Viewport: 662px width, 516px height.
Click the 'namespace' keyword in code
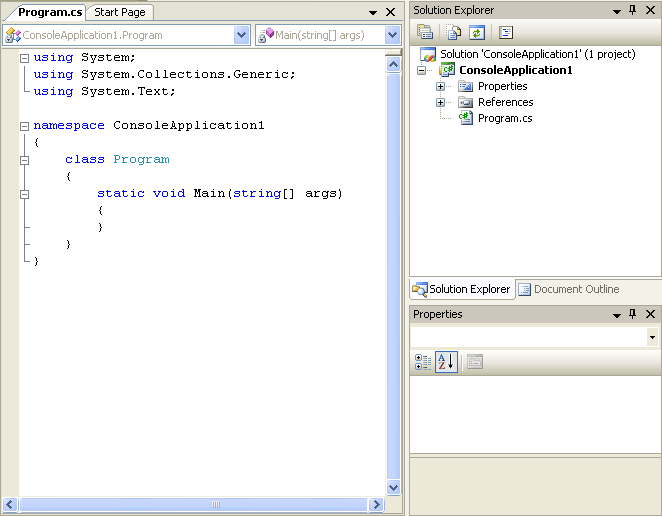coord(69,125)
